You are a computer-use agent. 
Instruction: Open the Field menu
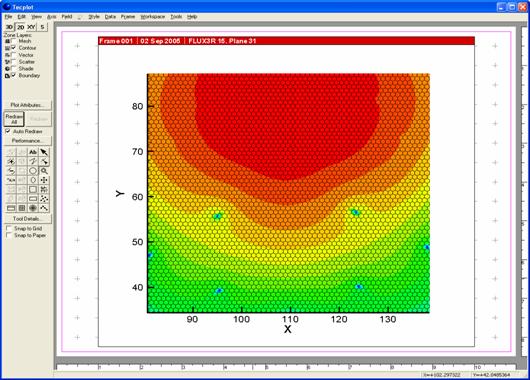click(67, 17)
